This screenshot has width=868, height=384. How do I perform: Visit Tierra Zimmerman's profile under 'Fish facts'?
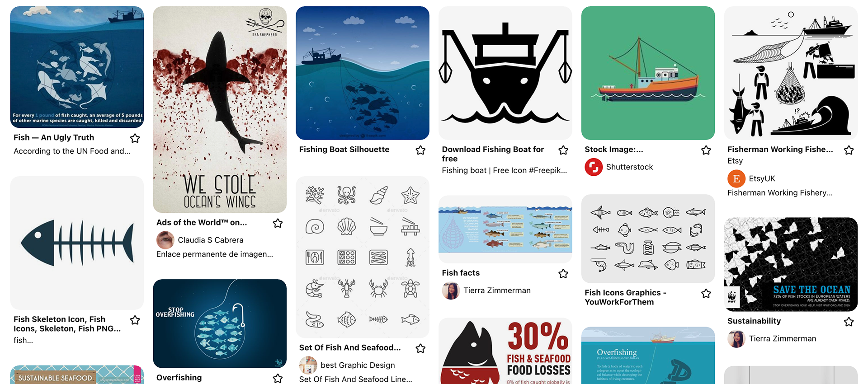click(497, 290)
